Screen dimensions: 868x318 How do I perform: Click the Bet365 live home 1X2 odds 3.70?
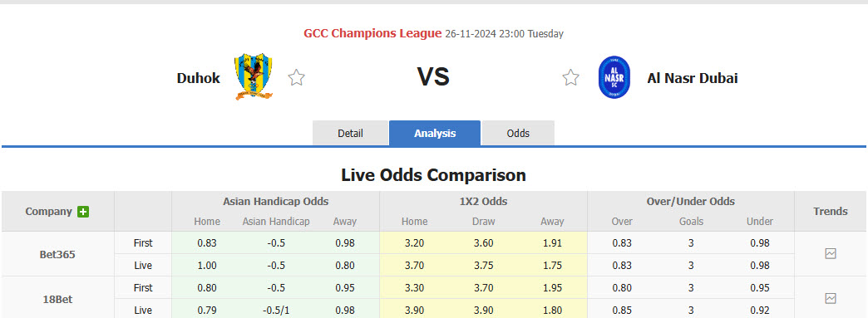[x=414, y=266]
